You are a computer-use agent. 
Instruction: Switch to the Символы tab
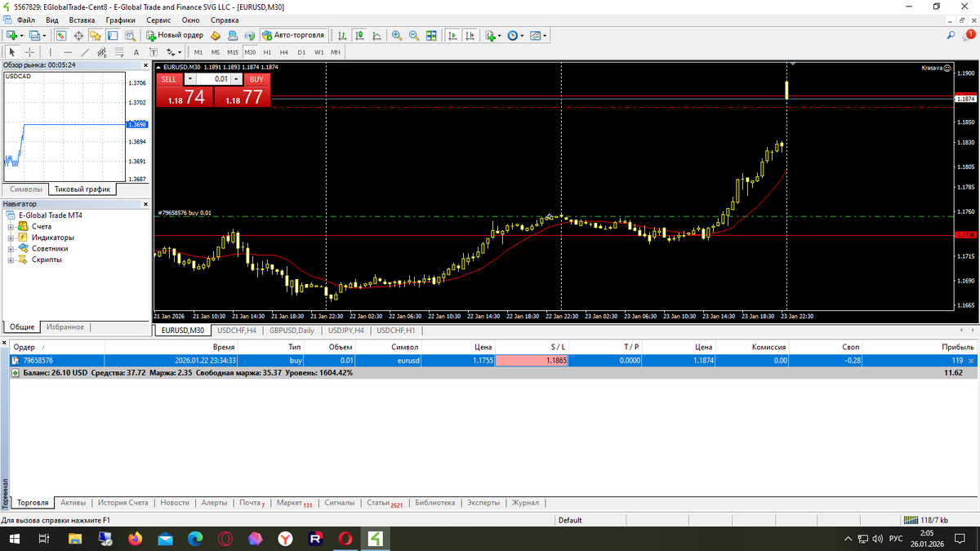tap(26, 189)
